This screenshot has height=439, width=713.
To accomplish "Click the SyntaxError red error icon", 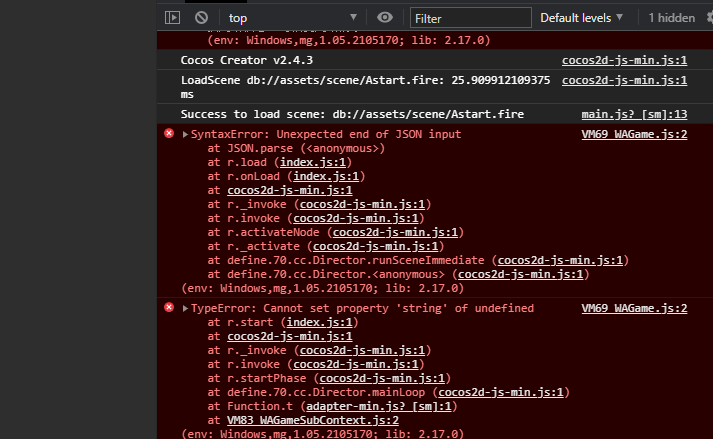I will 169,133.
